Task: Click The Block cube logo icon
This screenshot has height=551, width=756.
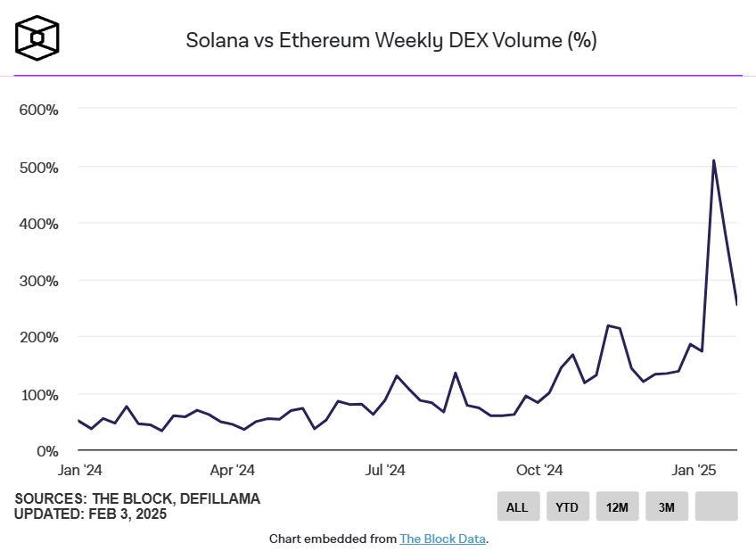Action: 36,36
